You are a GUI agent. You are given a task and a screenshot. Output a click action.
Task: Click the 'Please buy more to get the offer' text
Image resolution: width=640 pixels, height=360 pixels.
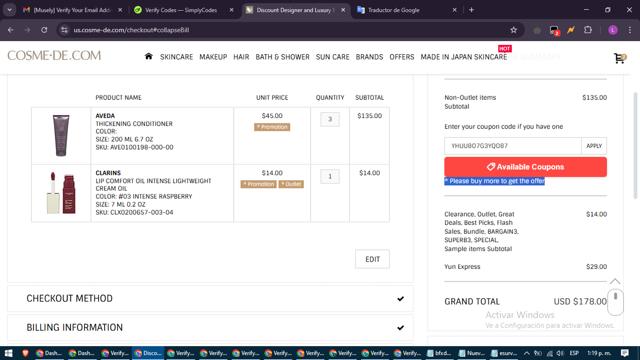(x=494, y=181)
